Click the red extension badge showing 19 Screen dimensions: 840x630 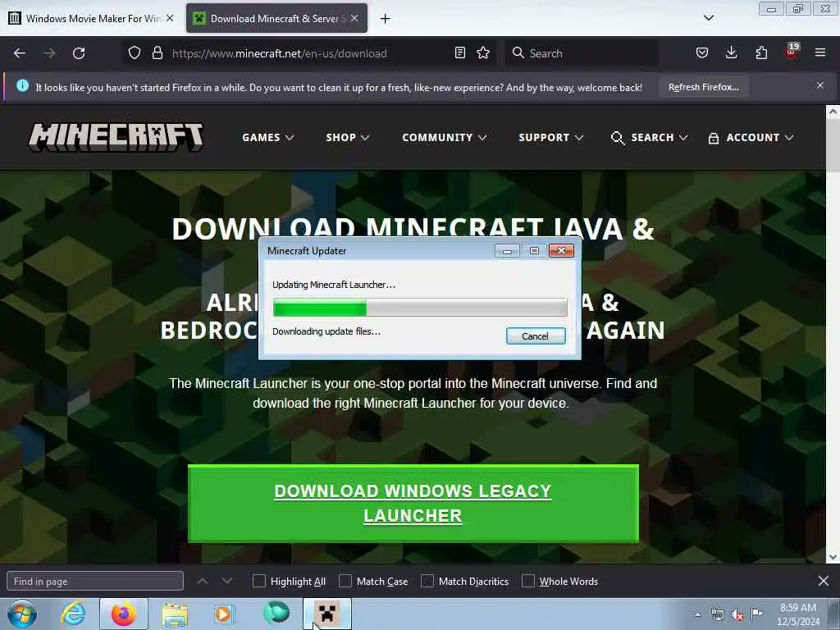(792, 50)
